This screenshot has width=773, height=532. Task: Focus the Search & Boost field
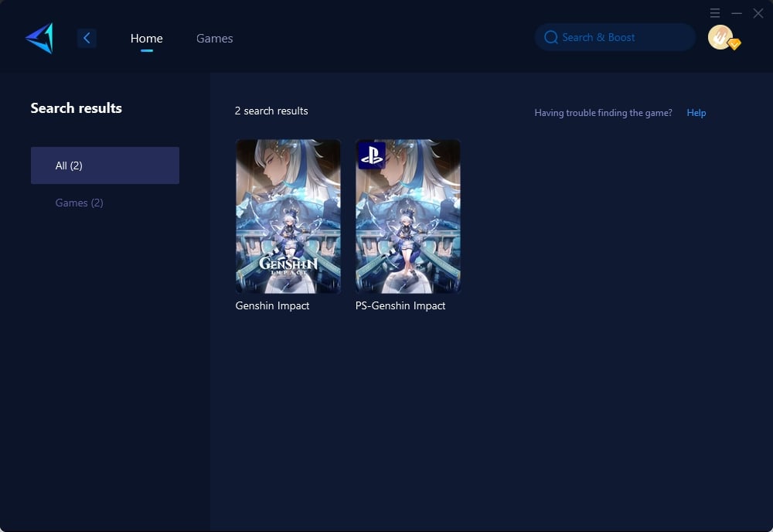tap(615, 37)
